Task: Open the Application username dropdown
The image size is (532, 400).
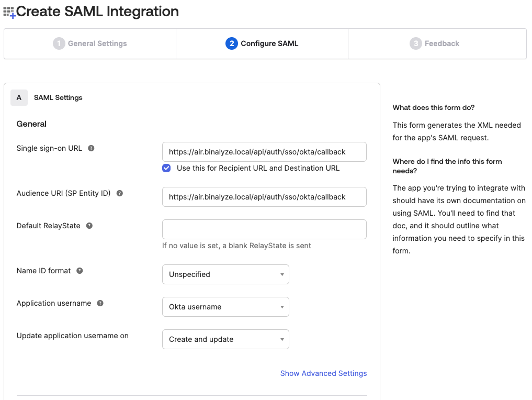Action: [x=225, y=307]
